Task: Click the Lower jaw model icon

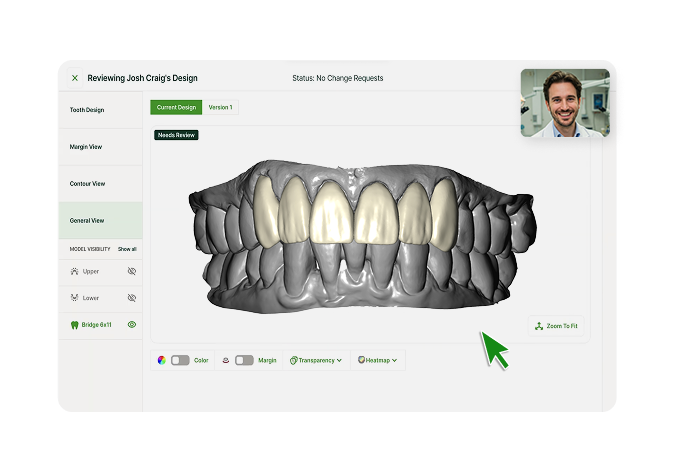Action: [x=74, y=298]
